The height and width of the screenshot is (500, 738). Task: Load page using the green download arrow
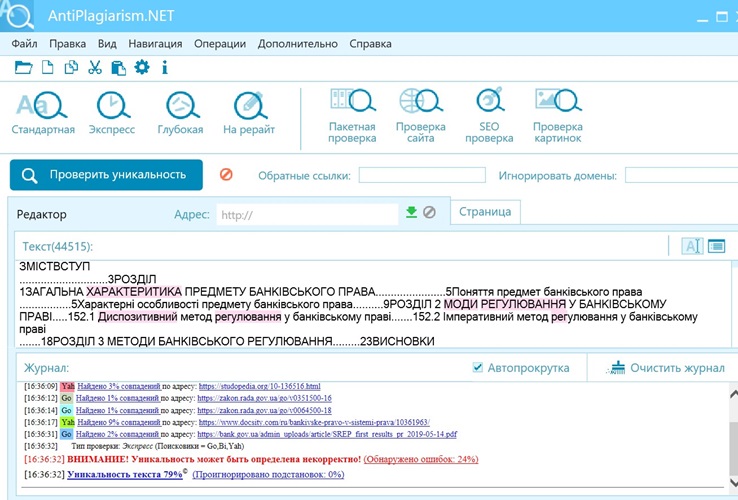coord(411,212)
